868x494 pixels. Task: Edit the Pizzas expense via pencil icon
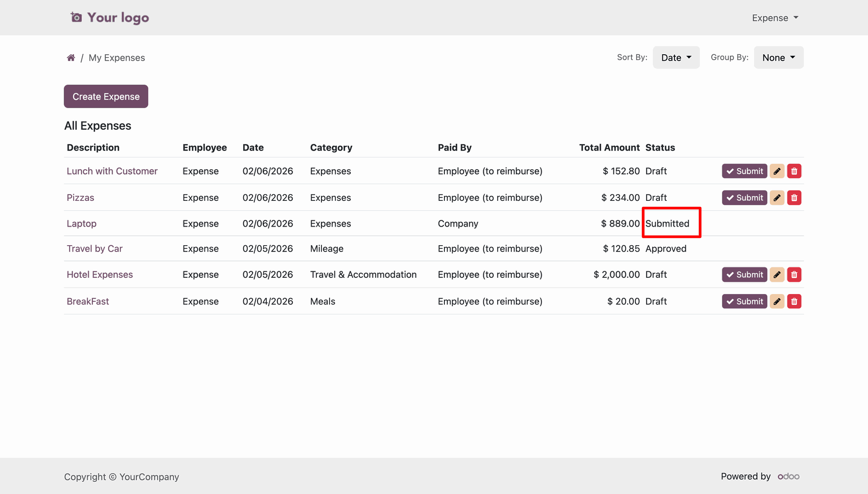pyautogui.click(x=777, y=198)
